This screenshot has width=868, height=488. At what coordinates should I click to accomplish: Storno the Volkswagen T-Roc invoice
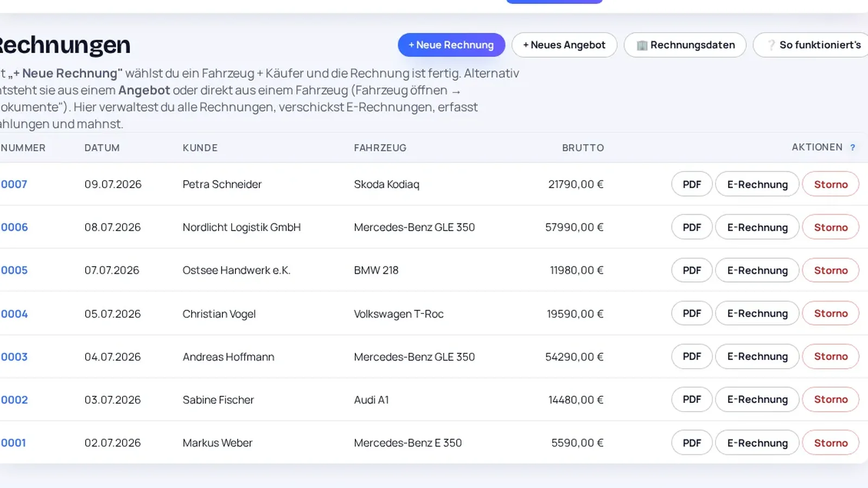831,313
